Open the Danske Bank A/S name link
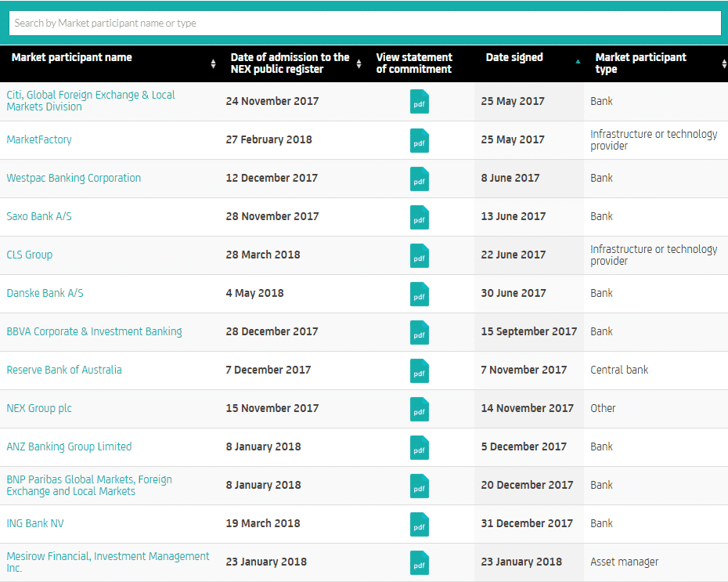The width and height of the screenshot is (728, 582). (45, 293)
